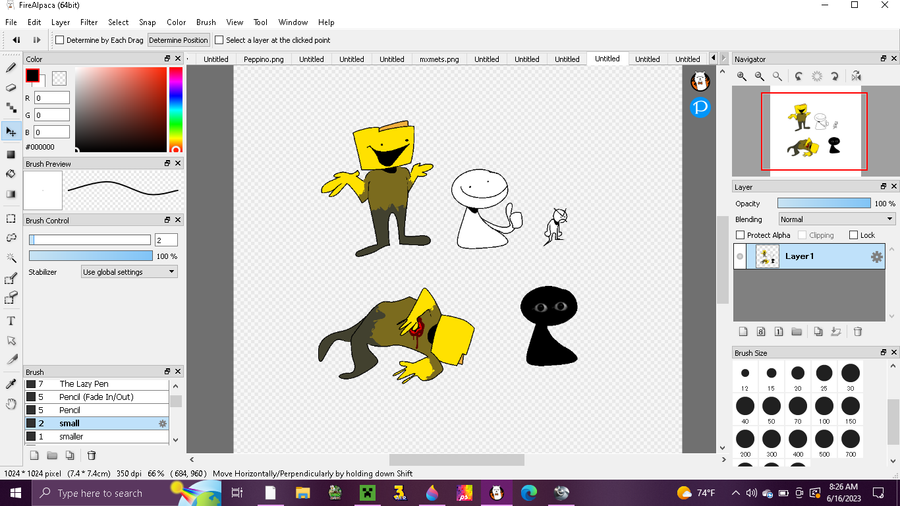Open the Snap menu
The image size is (900, 506).
[x=148, y=22]
